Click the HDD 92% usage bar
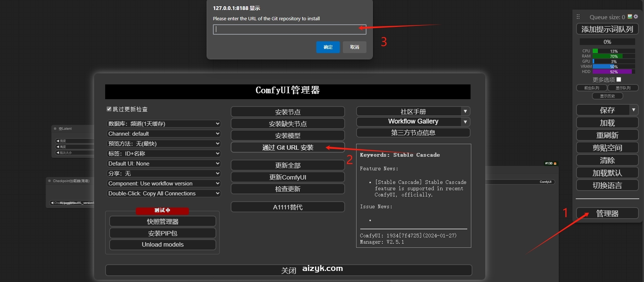The width and height of the screenshot is (644, 282). 614,72
